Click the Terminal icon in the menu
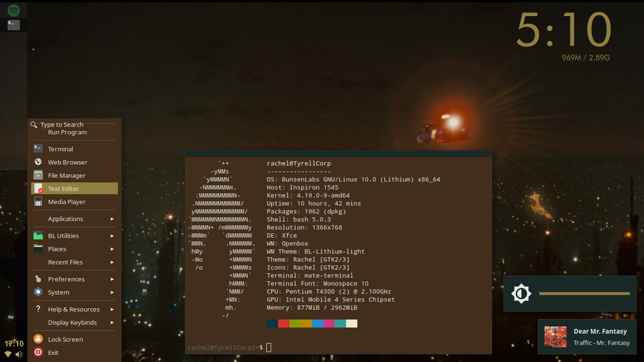Viewport: 644px width, 362px height. [x=38, y=149]
